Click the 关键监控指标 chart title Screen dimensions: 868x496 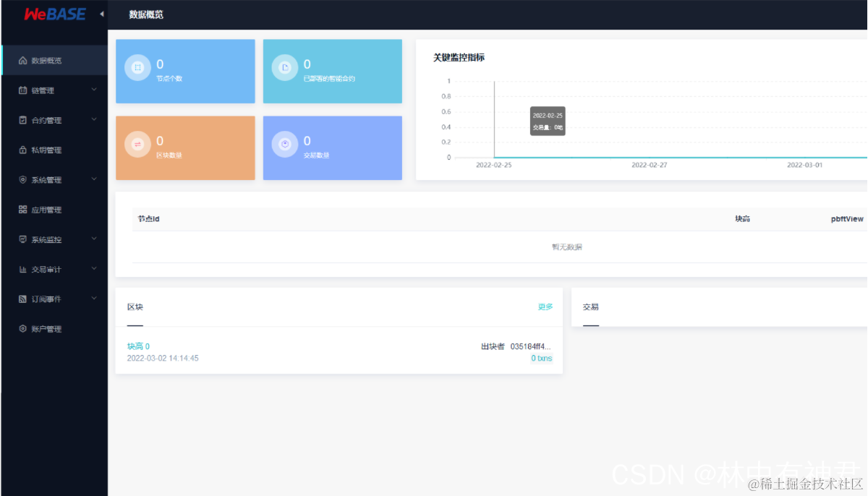[x=459, y=58]
